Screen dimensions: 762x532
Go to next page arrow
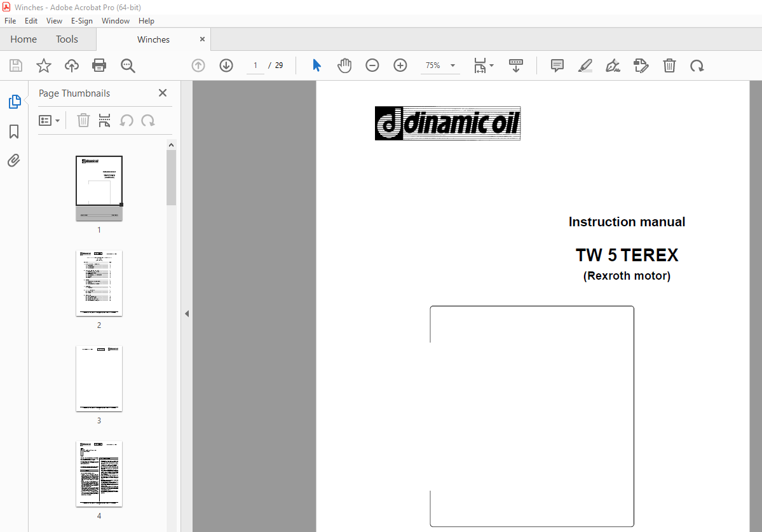[226, 65]
